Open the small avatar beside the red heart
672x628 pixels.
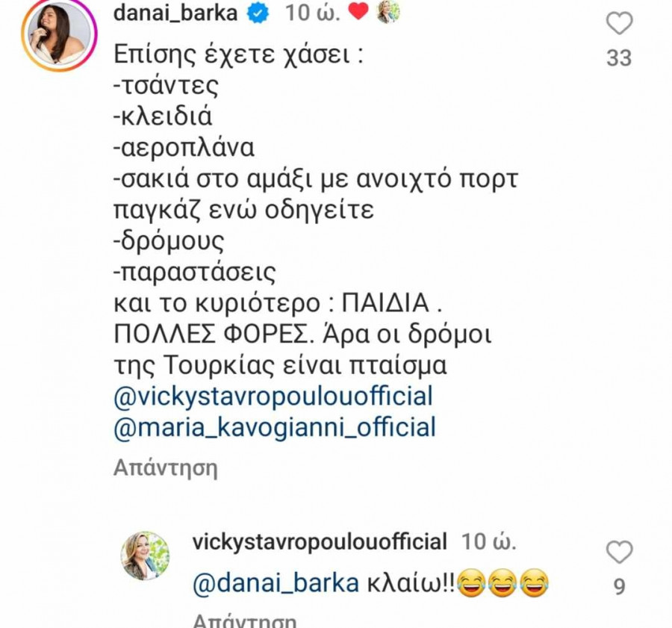pos(388,12)
